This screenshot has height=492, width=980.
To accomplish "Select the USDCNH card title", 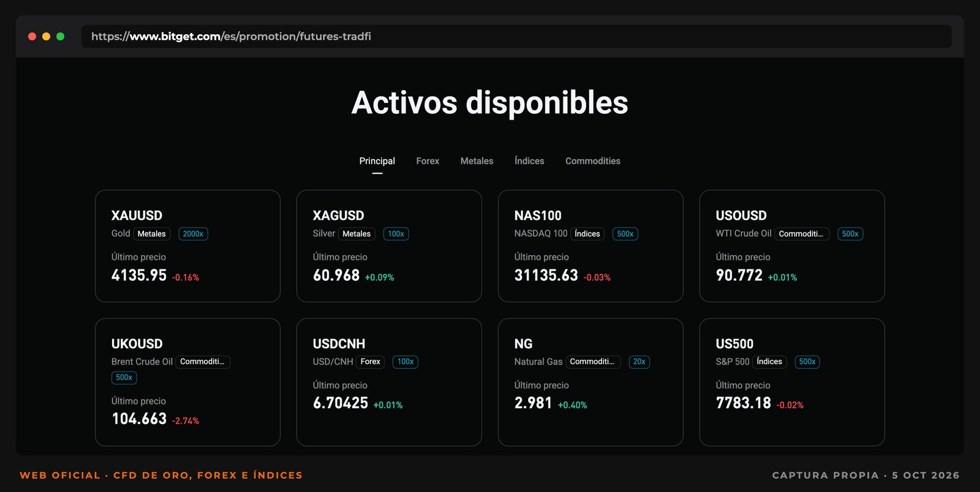I will click(339, 344).
